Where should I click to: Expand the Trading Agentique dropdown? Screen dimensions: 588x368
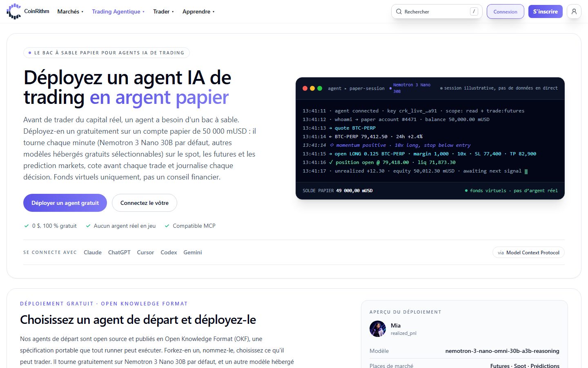point(118,11)
